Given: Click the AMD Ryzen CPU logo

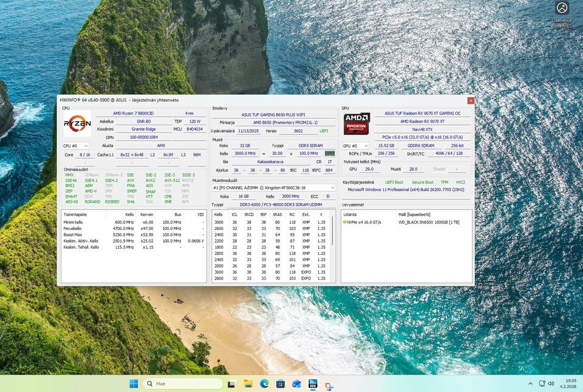Looking at the screenshot, I should pos(77,124).
